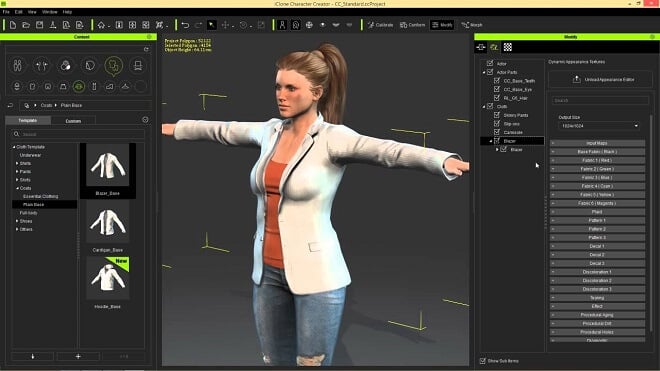This screenshot has width=660, height=371.
Task: Expand the Shirts tree node
Action: pyautogui.click(x=17, y=163)
